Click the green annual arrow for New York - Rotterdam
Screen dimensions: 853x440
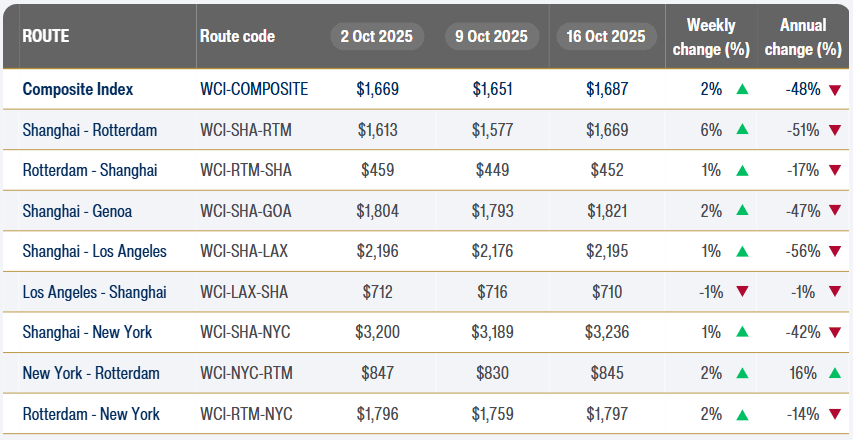click(834, 373)
